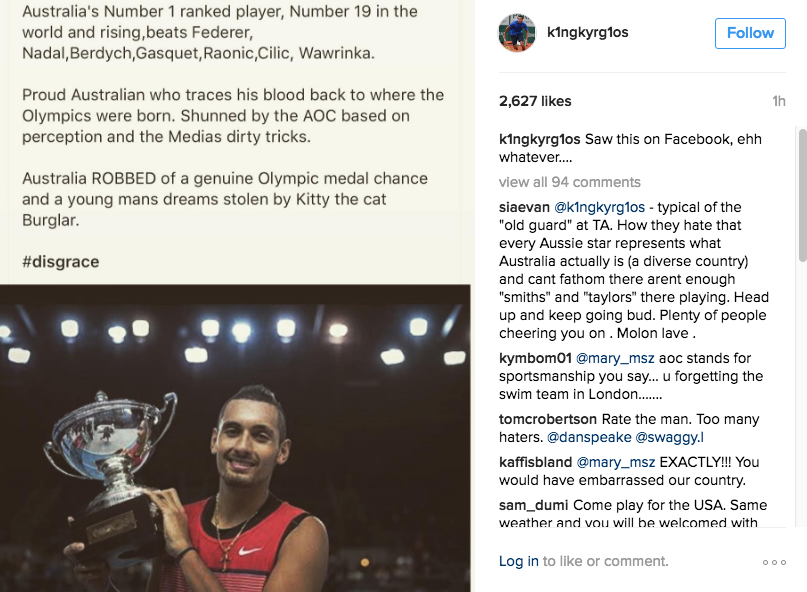The image size is (807, 592).
Task: Expand view all 94 comments
Action: point(569,182)
